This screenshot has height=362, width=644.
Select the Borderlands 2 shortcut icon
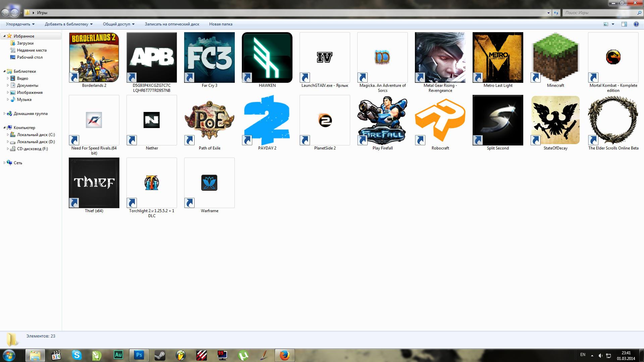coord(94,57)
